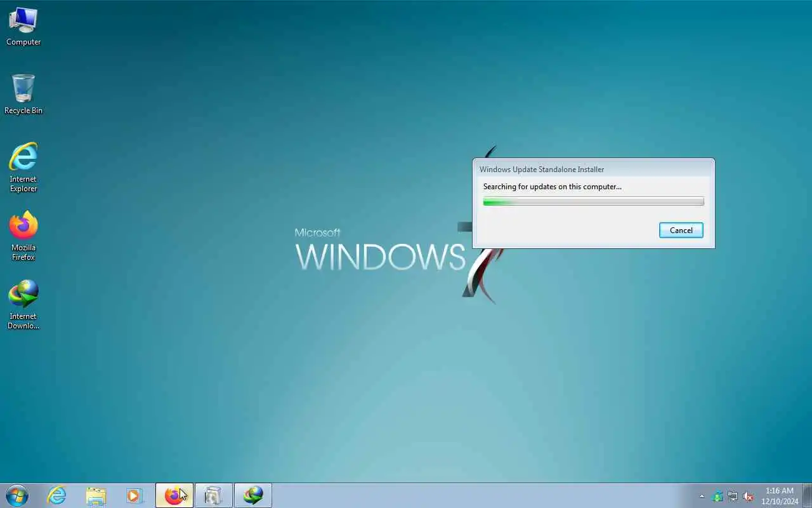Open the Windows Start menu
This screenshot has width=812, height=508.
point(17,495)
